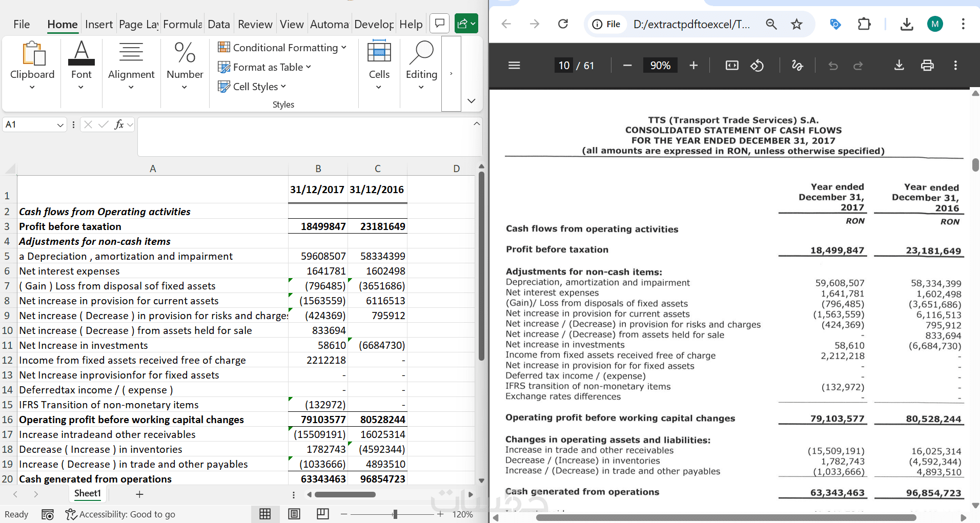
Task: Expand the formula bar
Action: click(477, 123)
